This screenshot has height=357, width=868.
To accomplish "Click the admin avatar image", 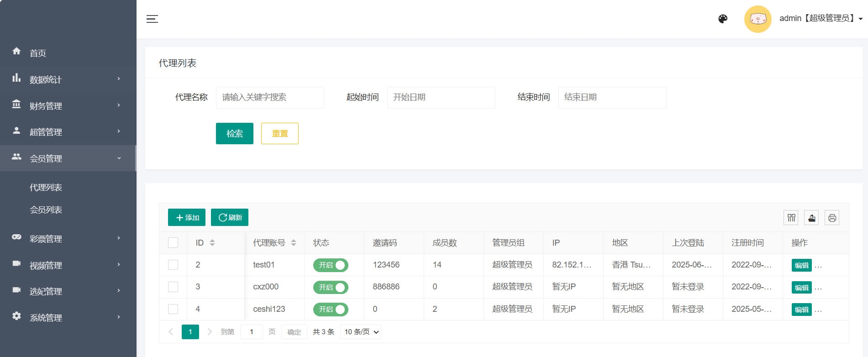I will coord(758,19).
